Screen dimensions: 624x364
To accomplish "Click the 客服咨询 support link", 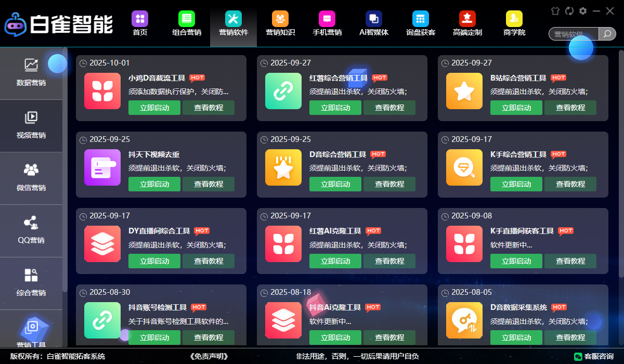I will pos(593,356).
